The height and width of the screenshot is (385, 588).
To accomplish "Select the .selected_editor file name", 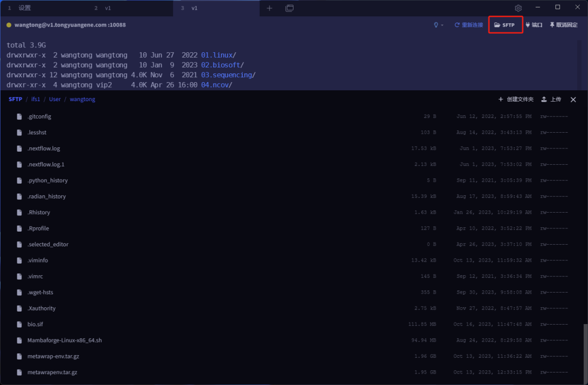I will click(47, 245).
